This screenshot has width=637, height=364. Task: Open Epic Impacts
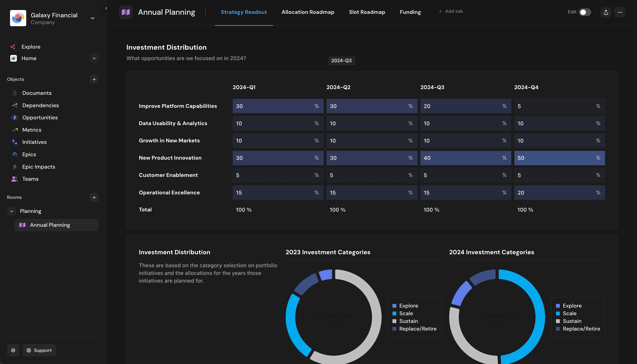[x=39, y=166]
